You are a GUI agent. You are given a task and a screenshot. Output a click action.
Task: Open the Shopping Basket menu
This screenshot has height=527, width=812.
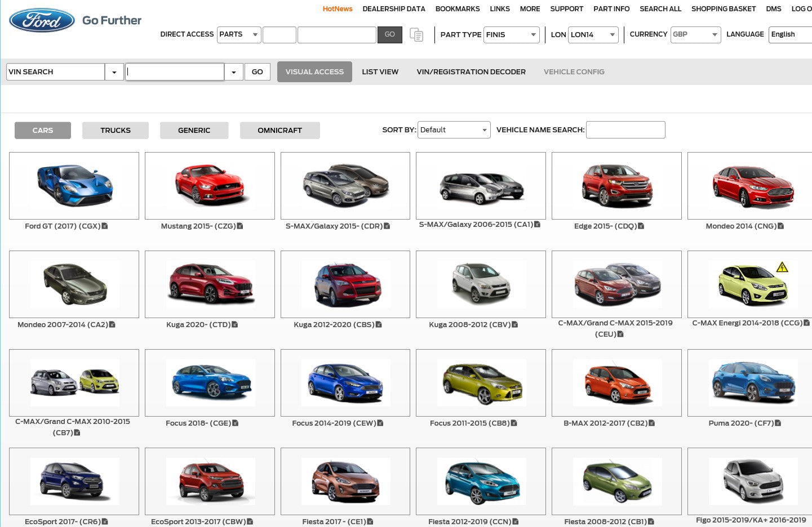pos(723,9)
